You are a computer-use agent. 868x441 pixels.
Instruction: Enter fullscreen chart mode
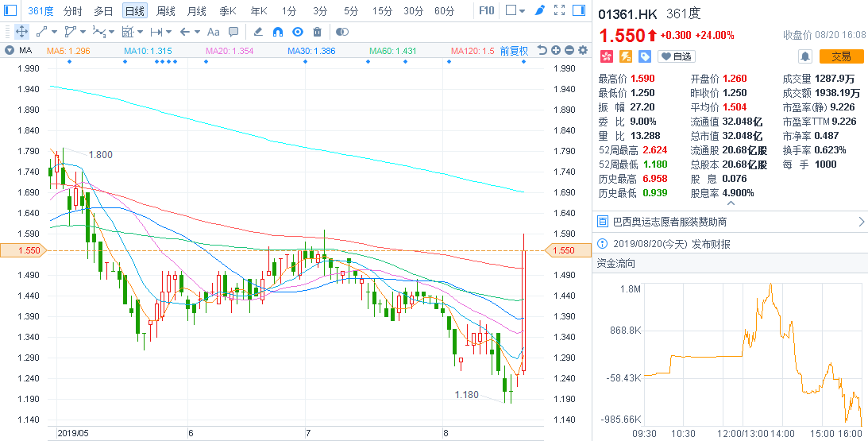click(x=560, y=10)
